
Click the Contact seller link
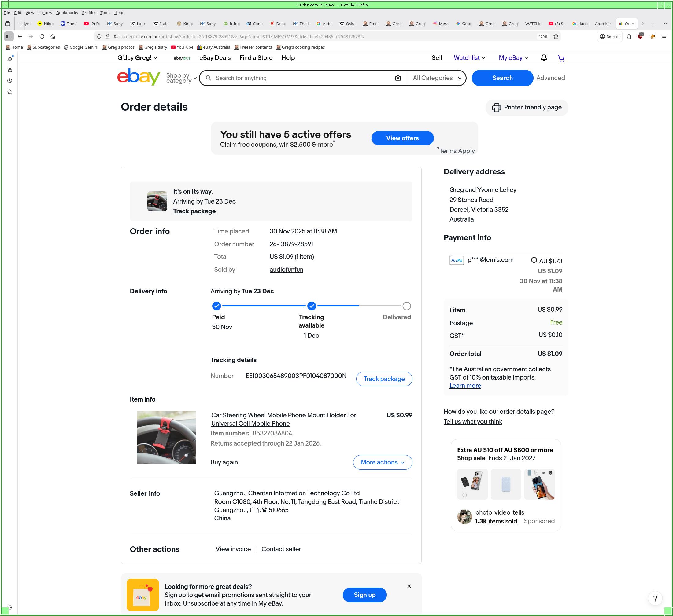tap(281, 549)
